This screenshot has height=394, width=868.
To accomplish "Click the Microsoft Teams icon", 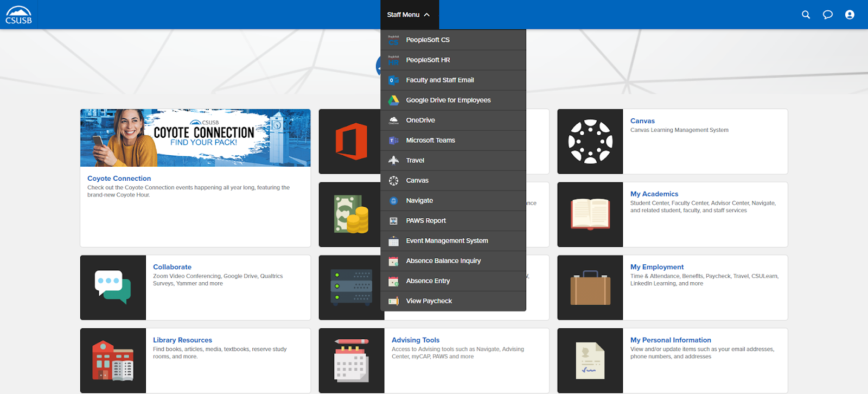I will point(394,141).
